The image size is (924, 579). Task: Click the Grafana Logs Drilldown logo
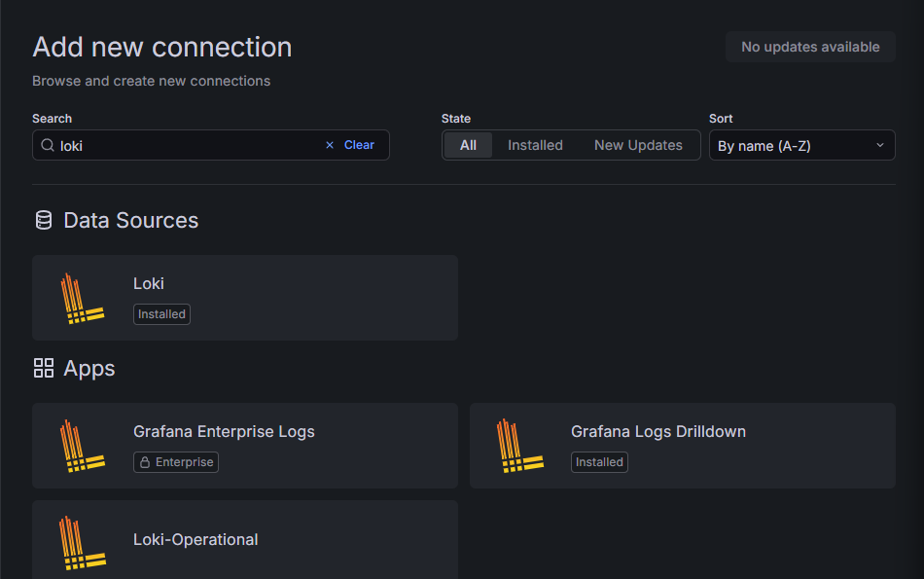point(518,445)
